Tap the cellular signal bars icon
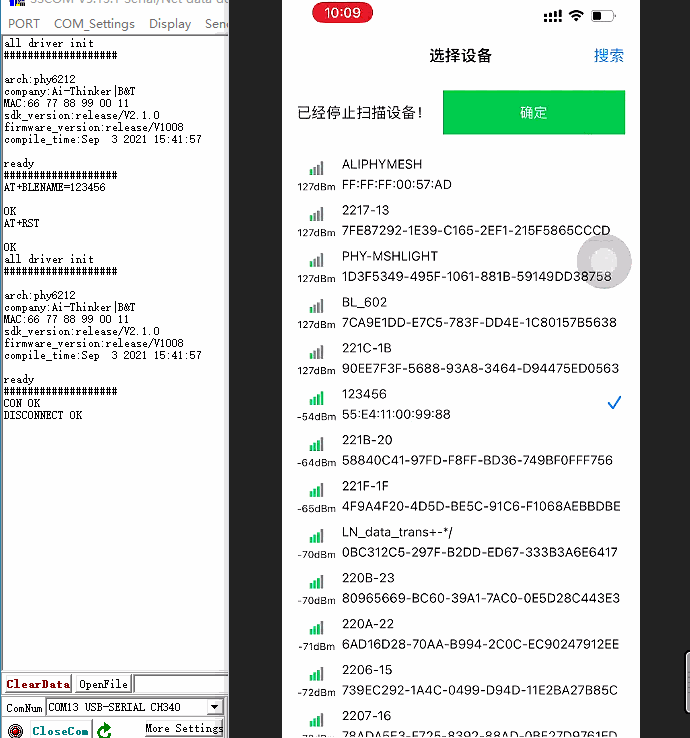The height and width of the screenshot is (738, 690). point(553,16)
